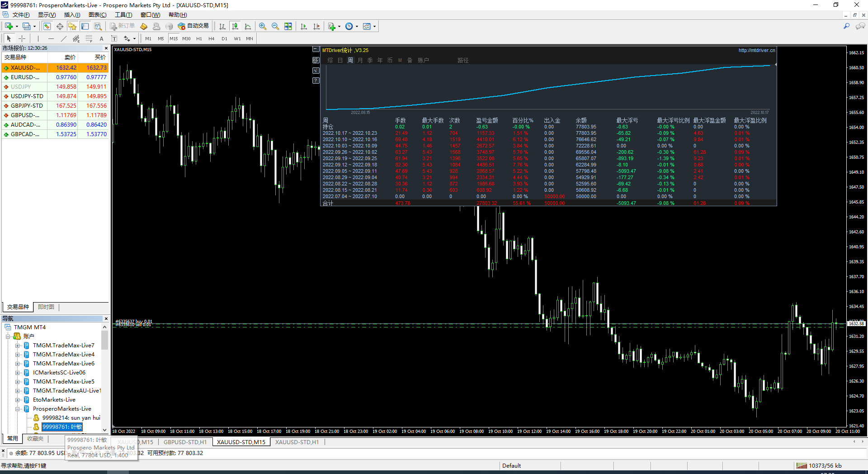This screenshot has width=868, height=474.
Task: Switch chart to line chart mode
Action: [248, 26]
